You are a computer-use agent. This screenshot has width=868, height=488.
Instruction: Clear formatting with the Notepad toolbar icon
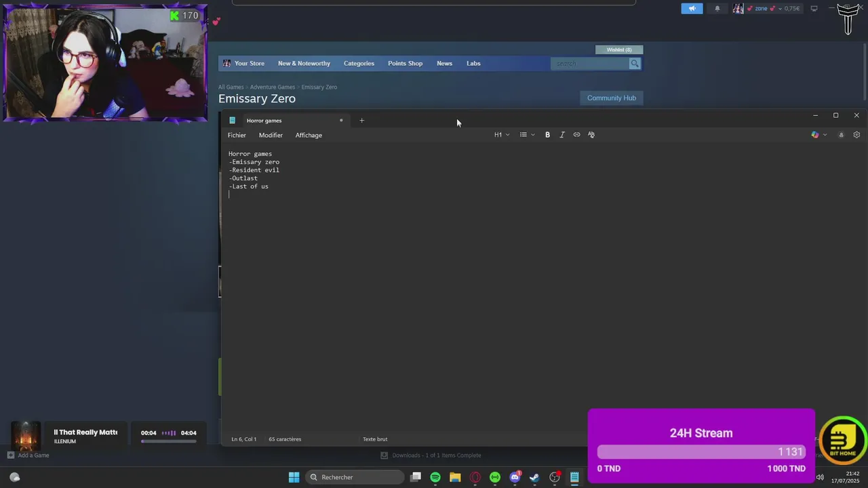[591, 135]
